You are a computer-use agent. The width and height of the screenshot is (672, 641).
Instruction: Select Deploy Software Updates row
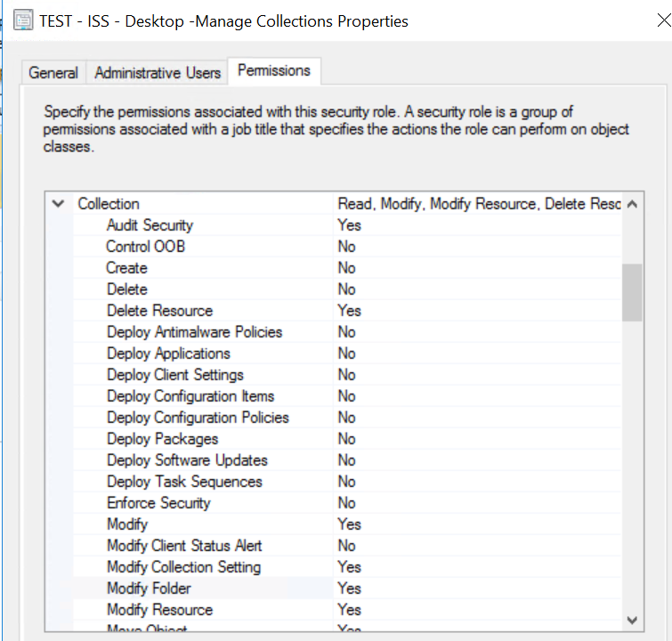[x=347, y=460]
